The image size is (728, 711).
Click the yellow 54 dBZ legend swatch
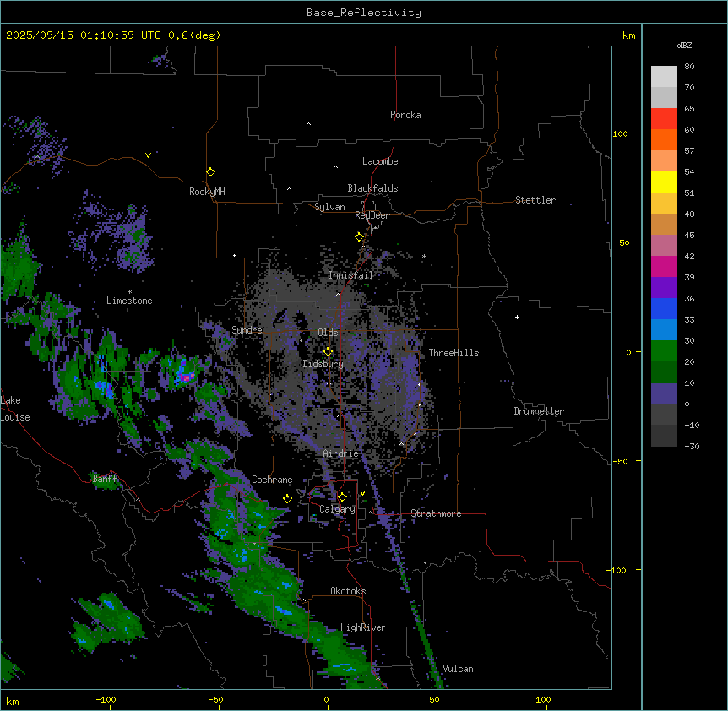(x=664, y=182)
